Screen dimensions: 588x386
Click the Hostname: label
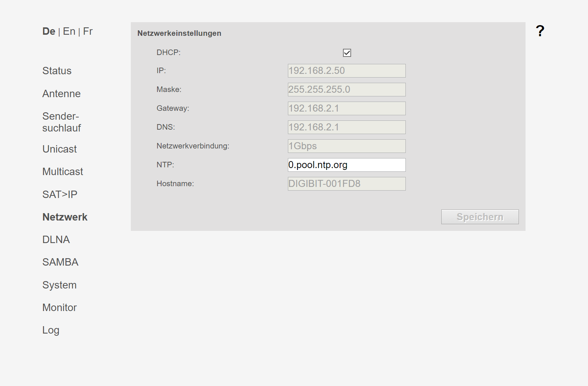(x=175, y=184)
